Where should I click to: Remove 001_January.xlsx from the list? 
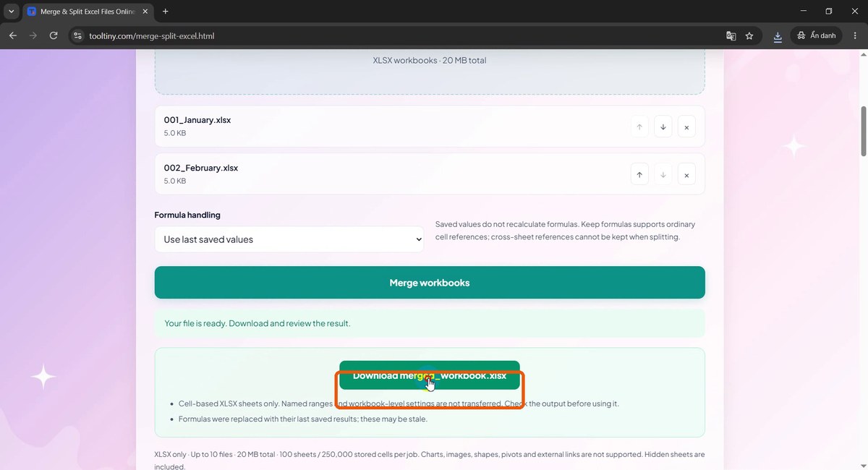(686, 127)
